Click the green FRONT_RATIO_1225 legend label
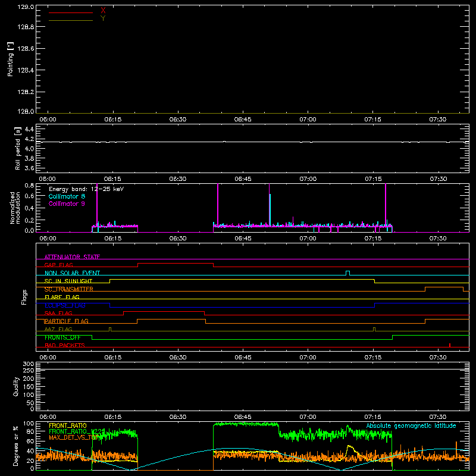Screen dimensions: 476x476 77,431
